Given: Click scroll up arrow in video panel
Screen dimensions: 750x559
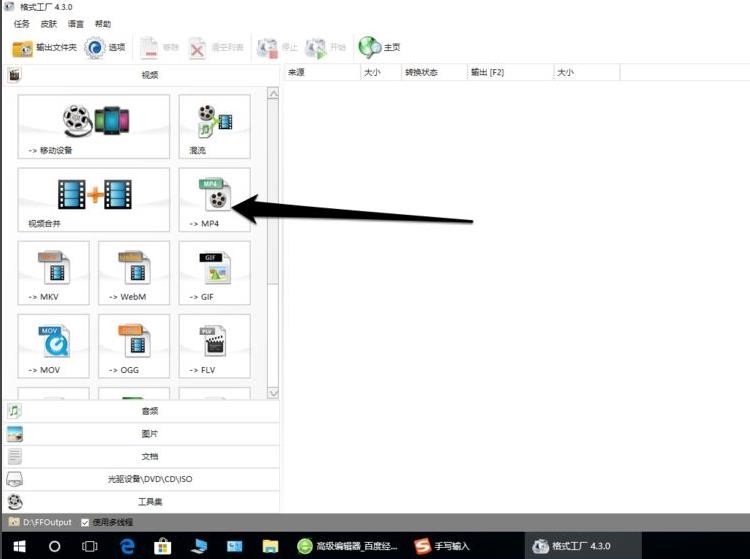Looking at the screenshot, I should click(x=273, y=93).
